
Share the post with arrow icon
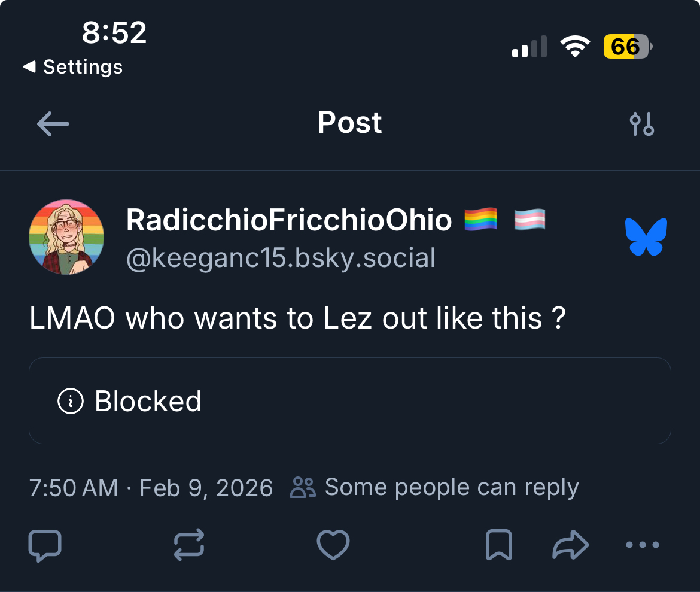(570, 545)
